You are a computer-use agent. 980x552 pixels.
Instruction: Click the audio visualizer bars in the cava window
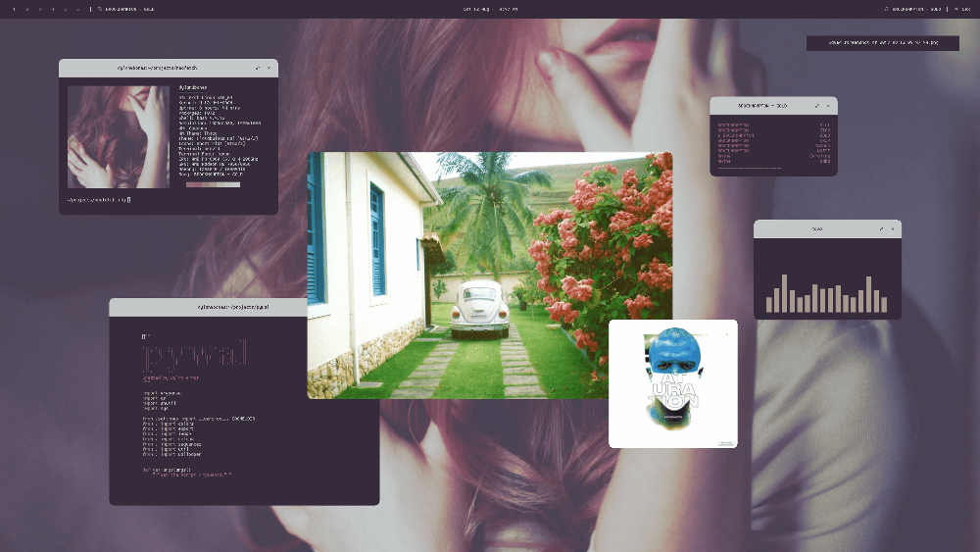click(826, 294)
